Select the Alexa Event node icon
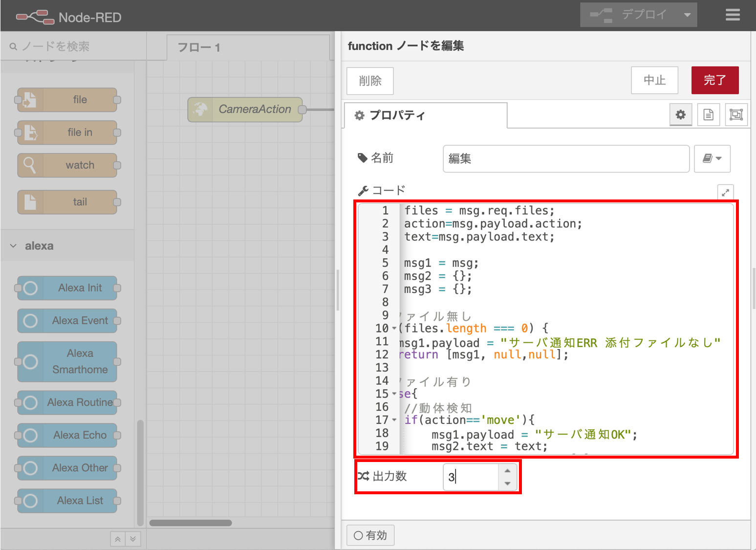This screenshot has width=756, height=550. pyautogui.click(x=30, y=321)
